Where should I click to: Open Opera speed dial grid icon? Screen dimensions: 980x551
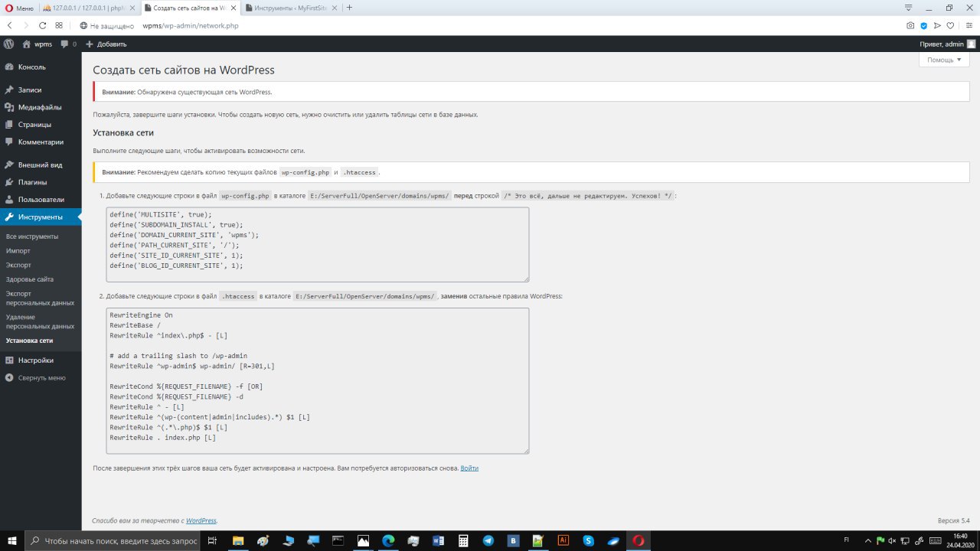coord(59,25)
